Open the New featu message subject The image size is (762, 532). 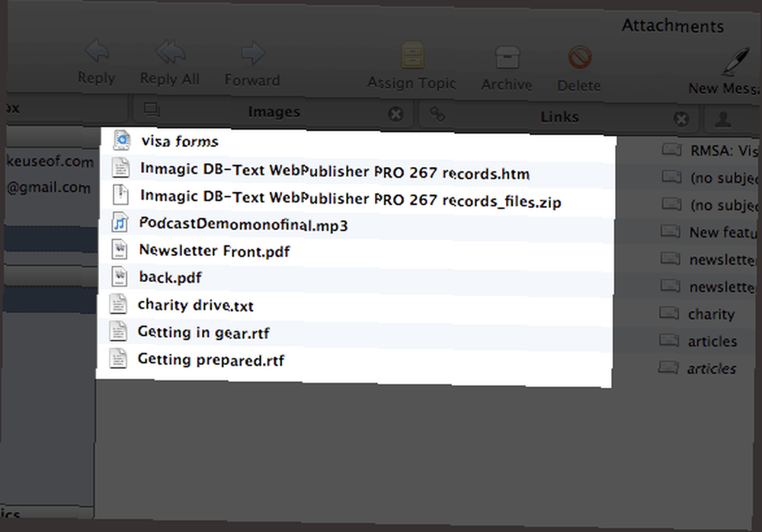725,232
